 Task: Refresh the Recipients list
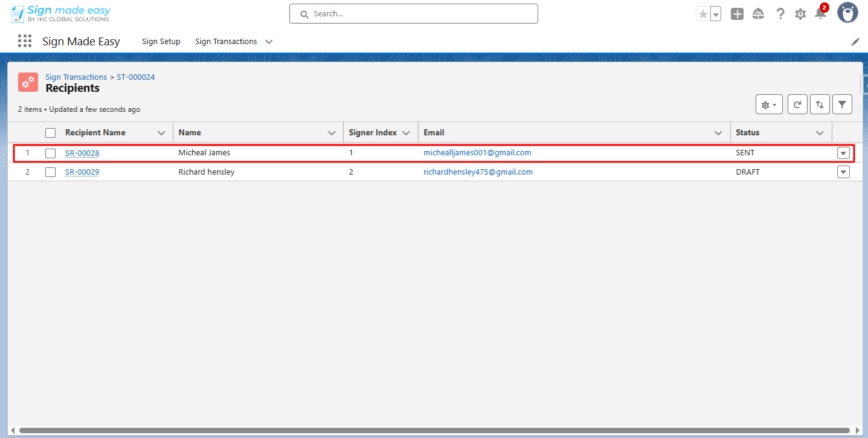pyautogui.click(x=797, y=105)
